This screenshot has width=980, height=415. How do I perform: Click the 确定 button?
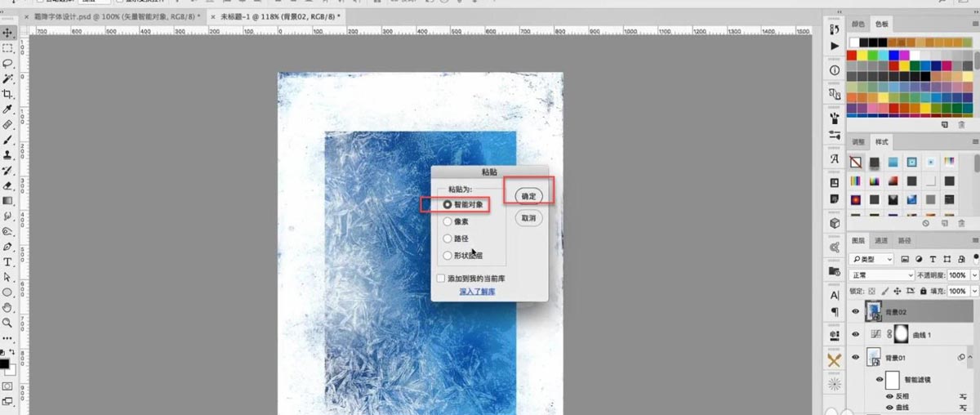pyautogui.click(x=528, y=197)
